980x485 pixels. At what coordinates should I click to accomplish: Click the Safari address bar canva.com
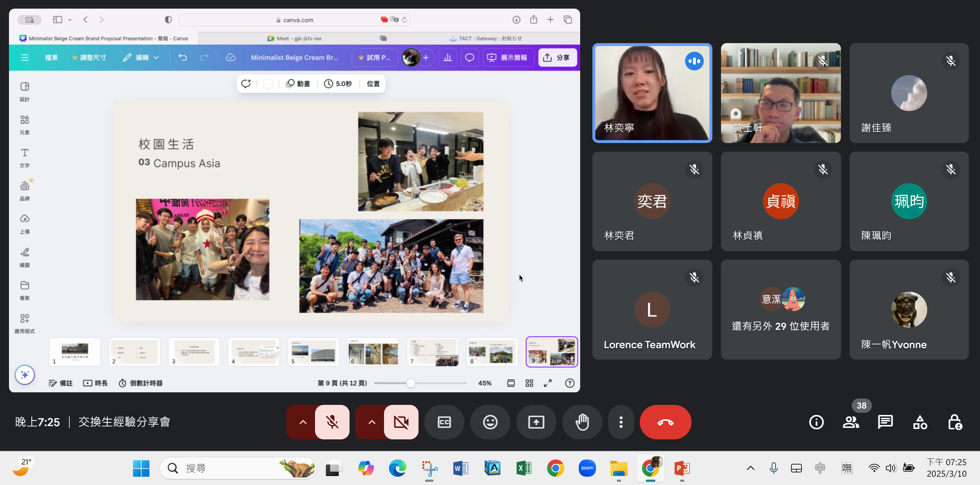[x=294, y=20]
